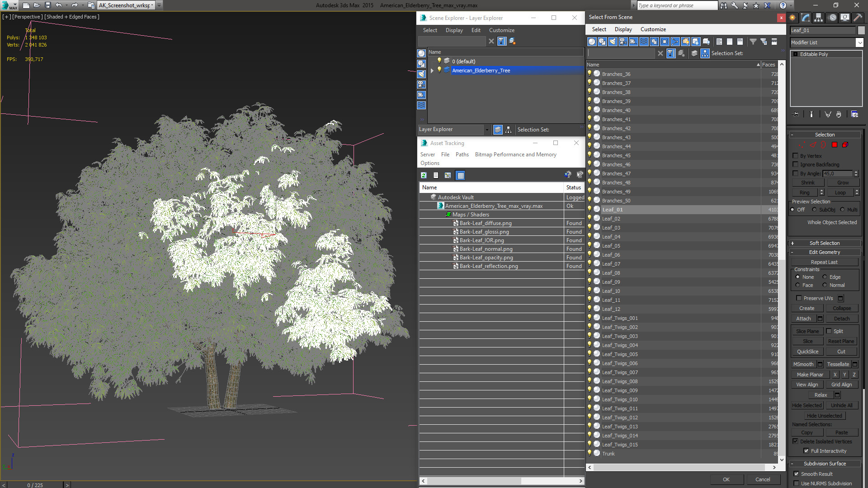Toggle Display Geometry filter in Select From Scene
This screenshot has height=488, width=868.
(x=592, y=42)
